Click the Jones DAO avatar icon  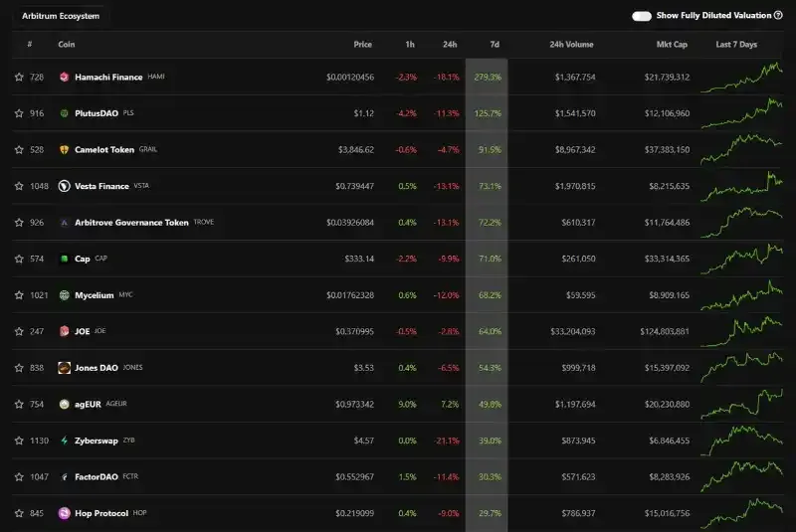click(x=64, y=368)
